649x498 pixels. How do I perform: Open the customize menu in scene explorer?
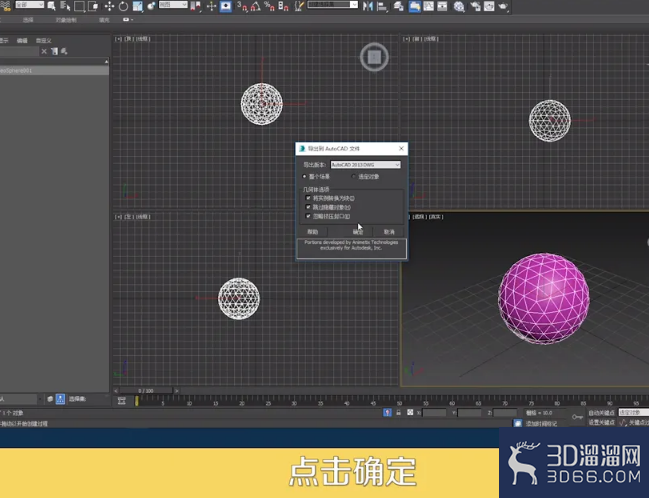(43, 41)
